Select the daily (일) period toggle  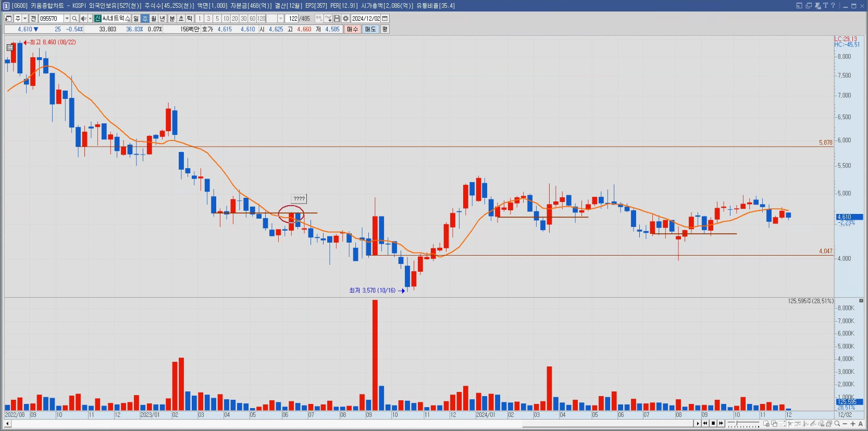(x=136, y=19)
